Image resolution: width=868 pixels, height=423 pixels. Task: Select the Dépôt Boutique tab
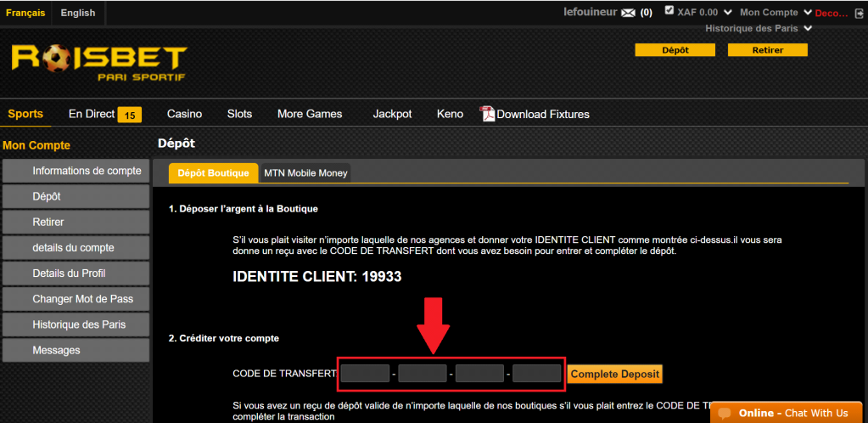coord(213,173)
